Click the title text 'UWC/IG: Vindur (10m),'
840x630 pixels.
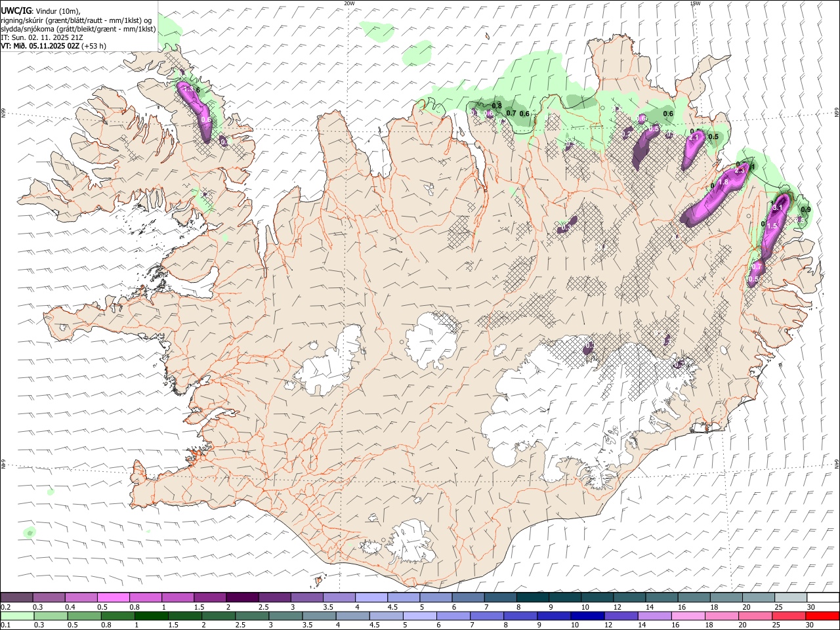pyautogui.click(x=39, y=10)
